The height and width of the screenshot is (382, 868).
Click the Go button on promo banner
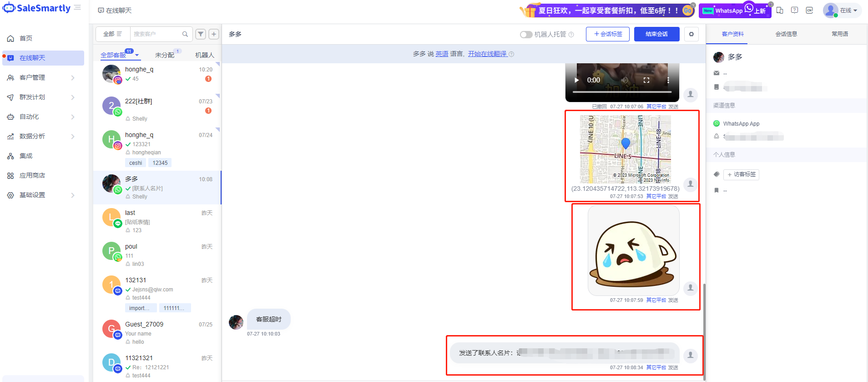688,10
